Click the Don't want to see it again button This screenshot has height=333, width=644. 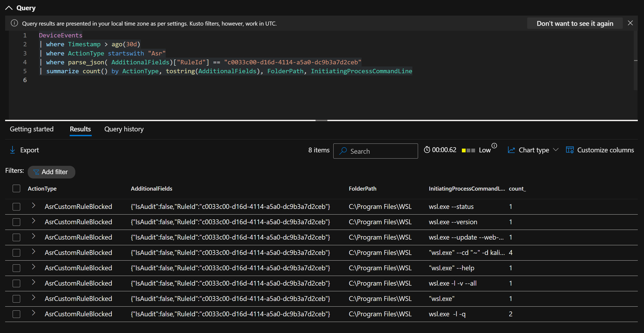click(575, 23)
